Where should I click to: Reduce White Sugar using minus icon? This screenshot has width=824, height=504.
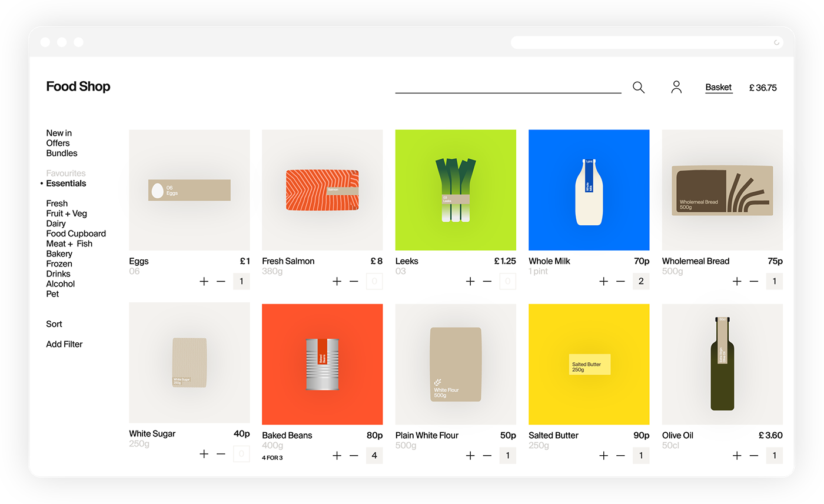(x=221, y=454)
